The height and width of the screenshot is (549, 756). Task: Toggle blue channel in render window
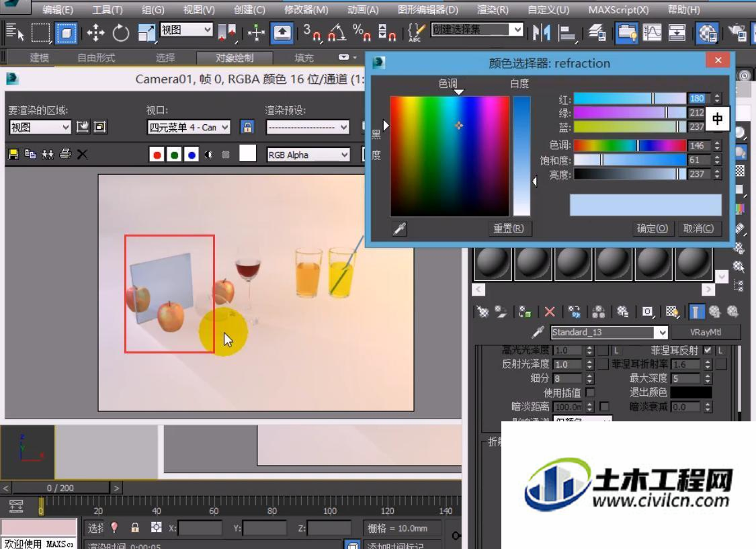click(x=192, y=155)
